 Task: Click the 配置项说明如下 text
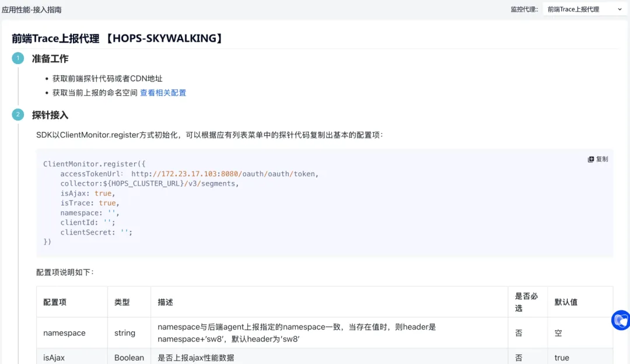pyautogui.click(x=65, y=272)
